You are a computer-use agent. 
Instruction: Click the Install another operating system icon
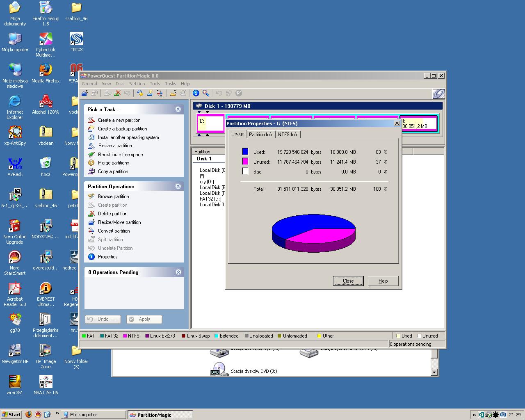(x=91, y=137)
